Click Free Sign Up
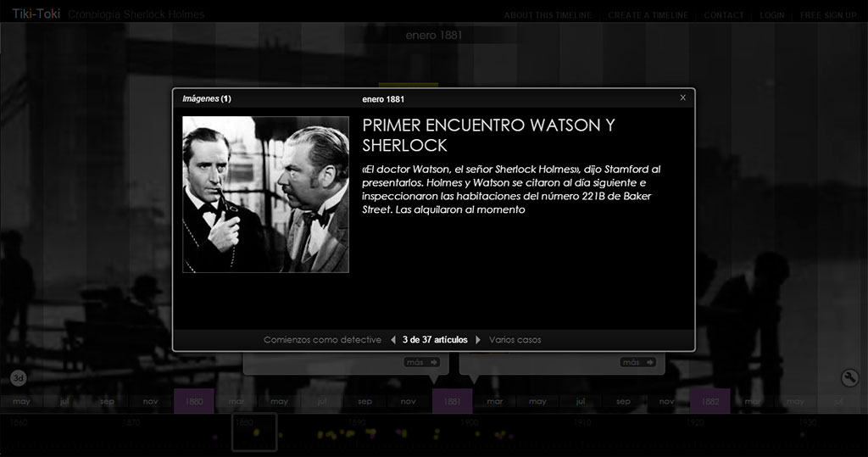This screenshot has height=457, width=868. coord(828,15)
